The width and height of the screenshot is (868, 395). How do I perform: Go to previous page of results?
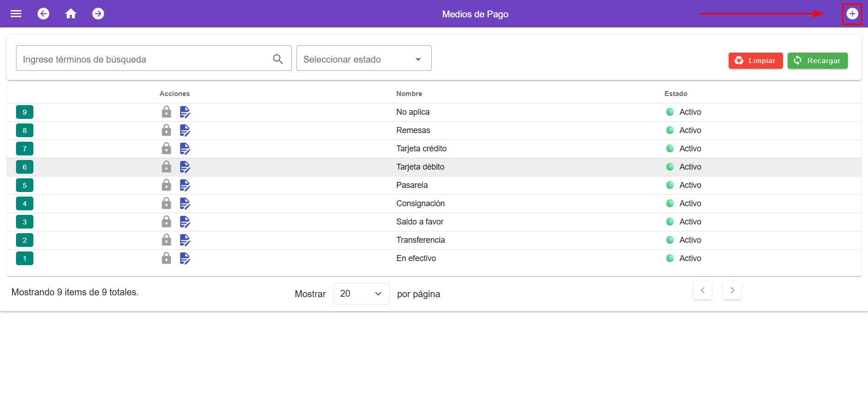click(702, 291)
